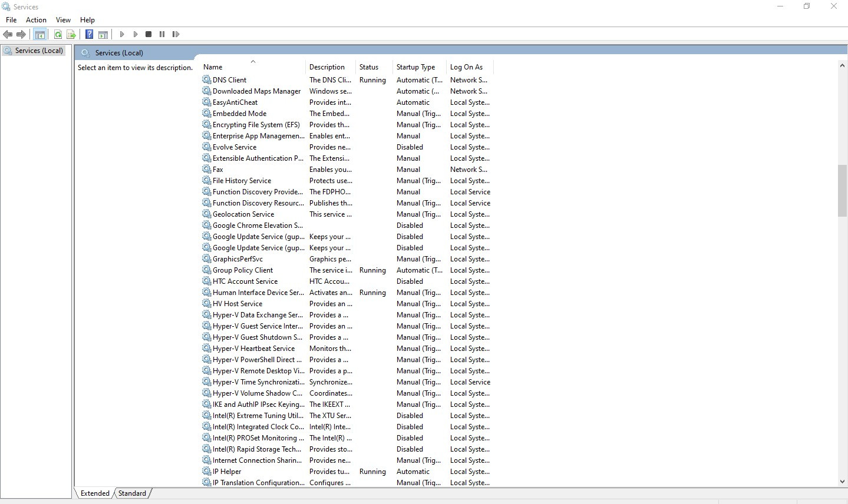This screenshot has width=848, height=504.
Task: Click the scroll down arrow of services list
Action: click(842, 482)
